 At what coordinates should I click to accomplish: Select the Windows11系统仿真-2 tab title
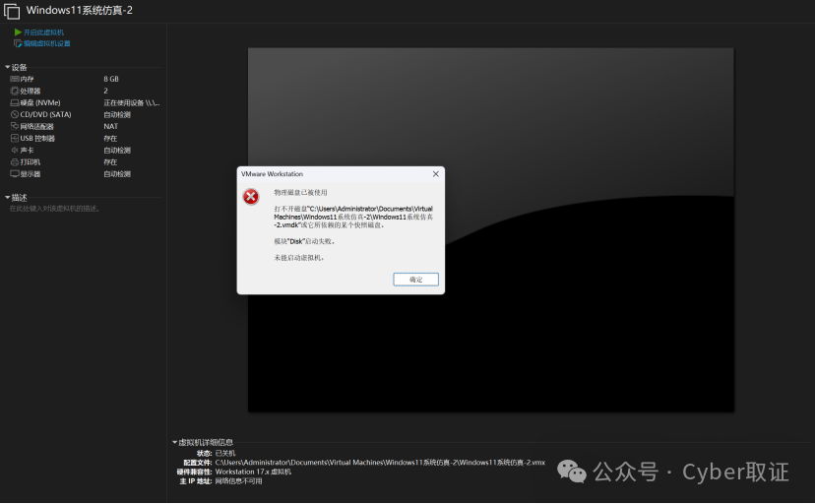pyautogui.click(x=80, y=11)
